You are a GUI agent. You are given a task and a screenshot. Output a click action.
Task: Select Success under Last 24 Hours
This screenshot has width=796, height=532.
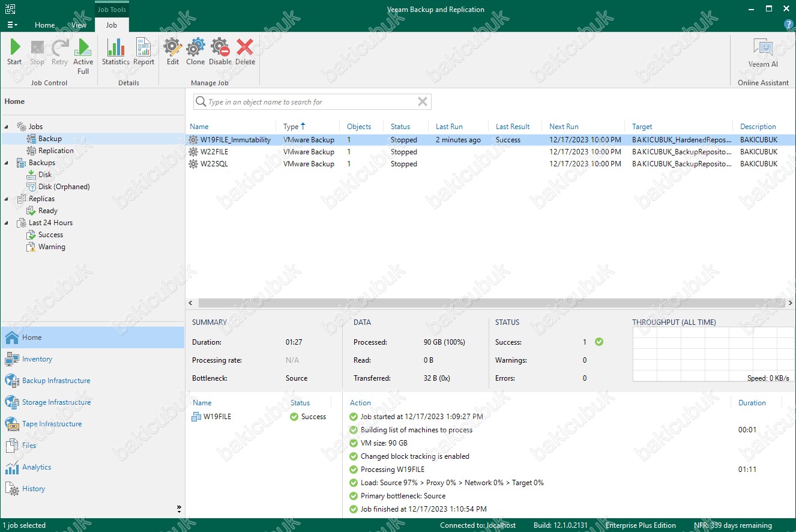point(50,235)
